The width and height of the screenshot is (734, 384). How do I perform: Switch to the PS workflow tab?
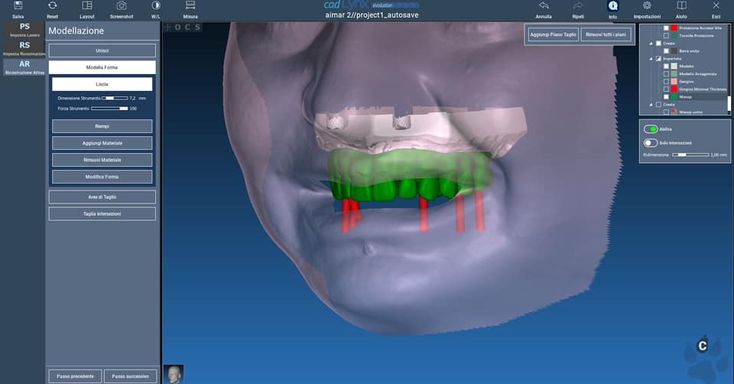click(x=24, y=30)
